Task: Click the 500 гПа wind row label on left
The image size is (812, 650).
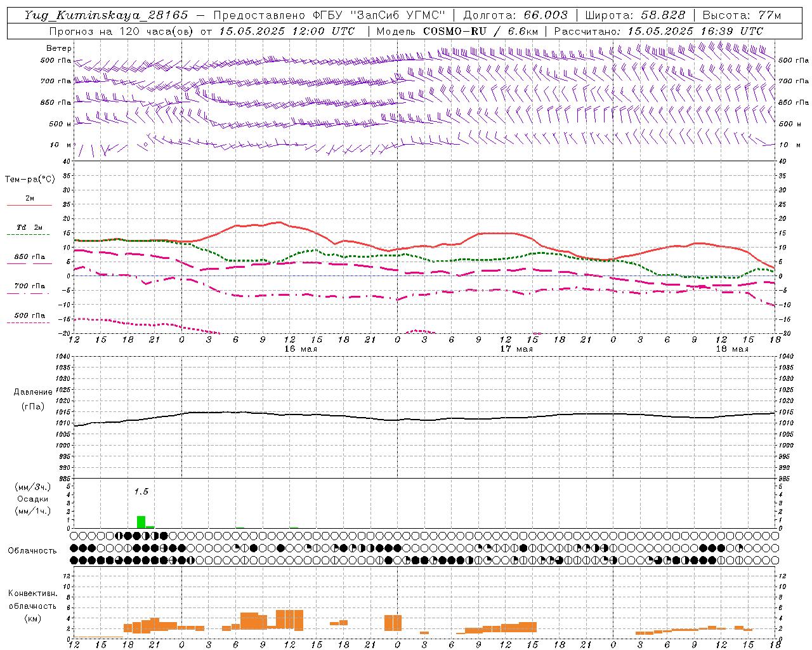Action: [x=56, y=61]
